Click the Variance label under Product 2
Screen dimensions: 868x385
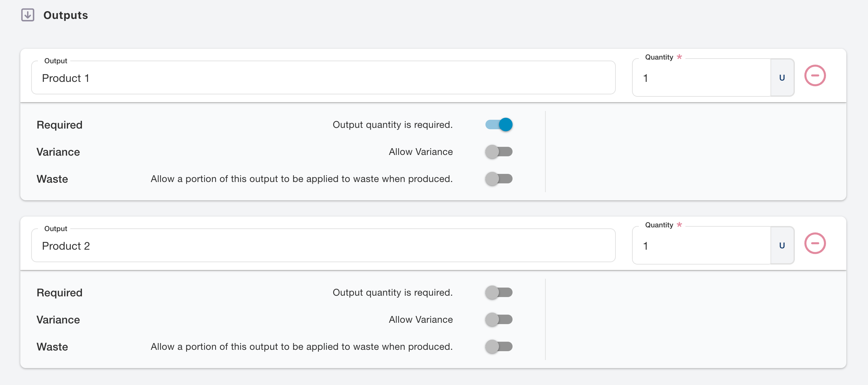tap(58, 320)
